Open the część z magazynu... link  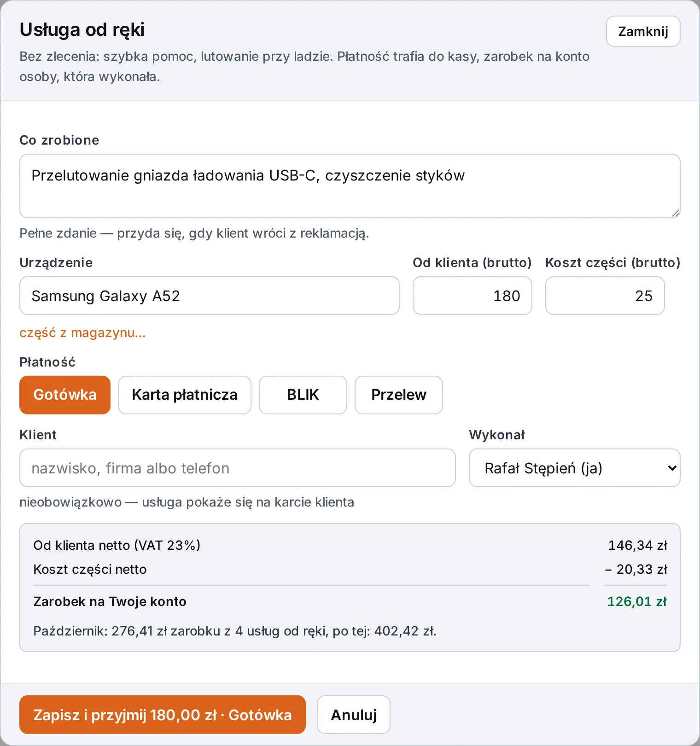coord(82,332)
